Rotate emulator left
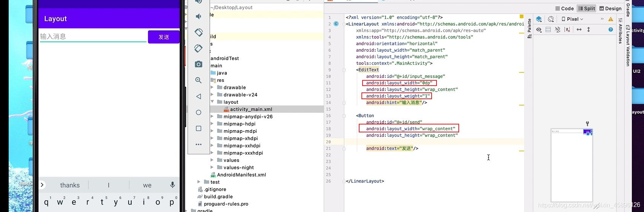 pos(198,32)
